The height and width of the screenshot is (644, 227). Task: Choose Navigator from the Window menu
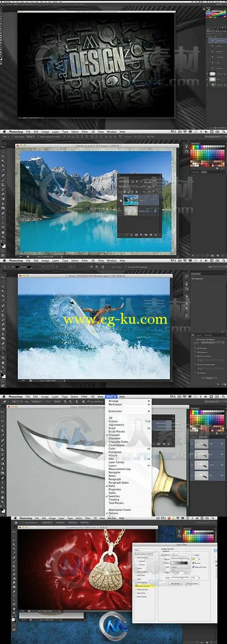coord(128,472)
